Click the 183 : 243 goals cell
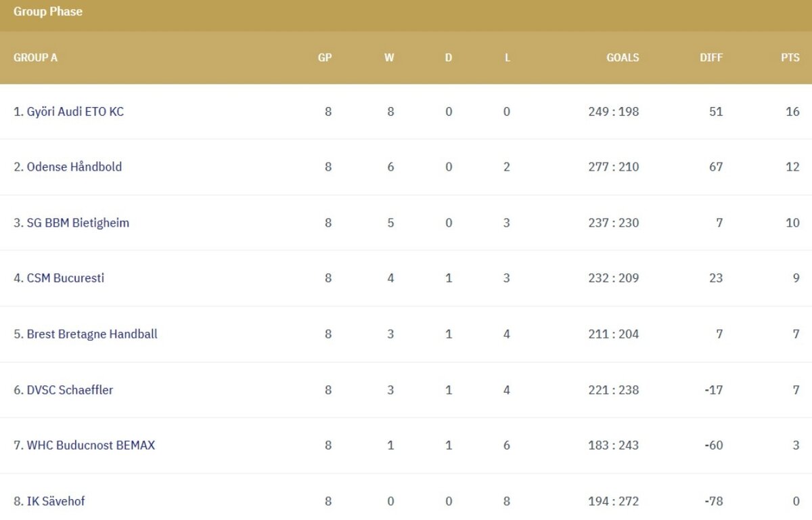812x520 pixels. coord(614,446)
